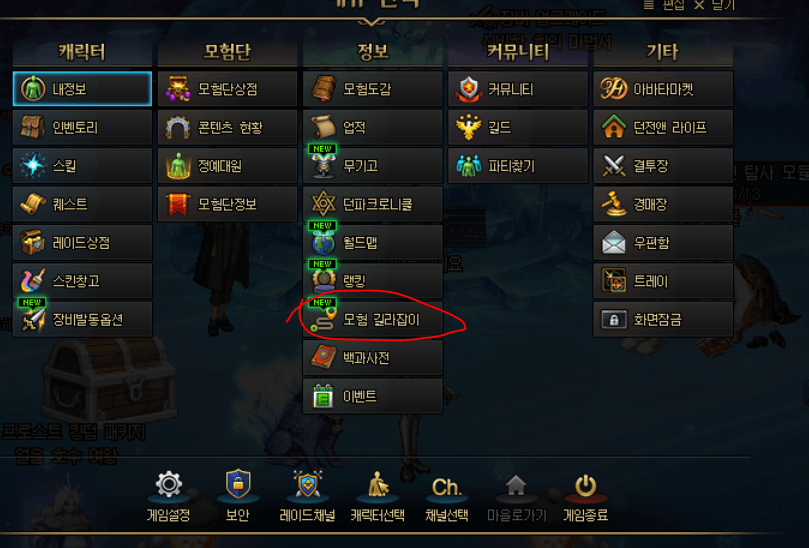
Task: Open the 스킬 skill menu icon
Action: point(33,165)
